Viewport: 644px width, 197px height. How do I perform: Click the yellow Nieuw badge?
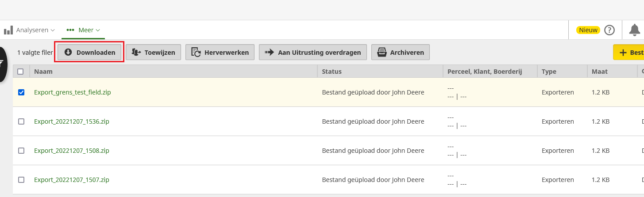[588, 30]
